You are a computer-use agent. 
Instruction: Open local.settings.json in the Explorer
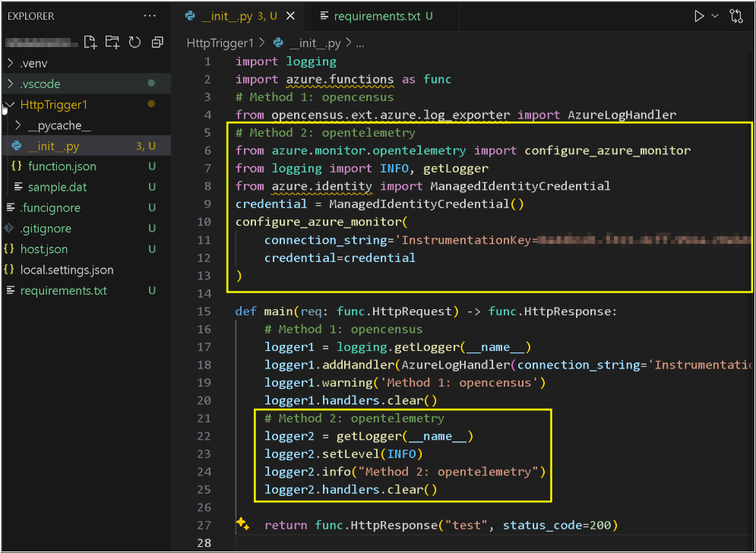[67, 270]
